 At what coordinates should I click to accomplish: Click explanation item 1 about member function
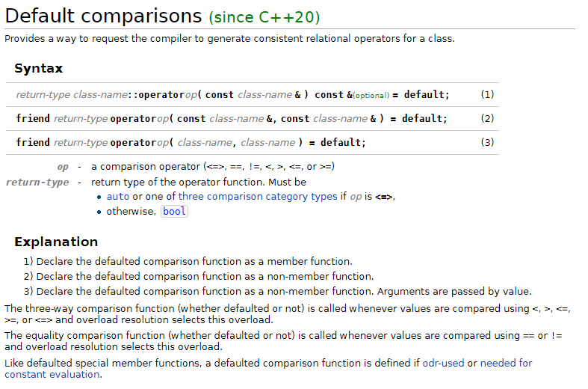coord(188,261)
